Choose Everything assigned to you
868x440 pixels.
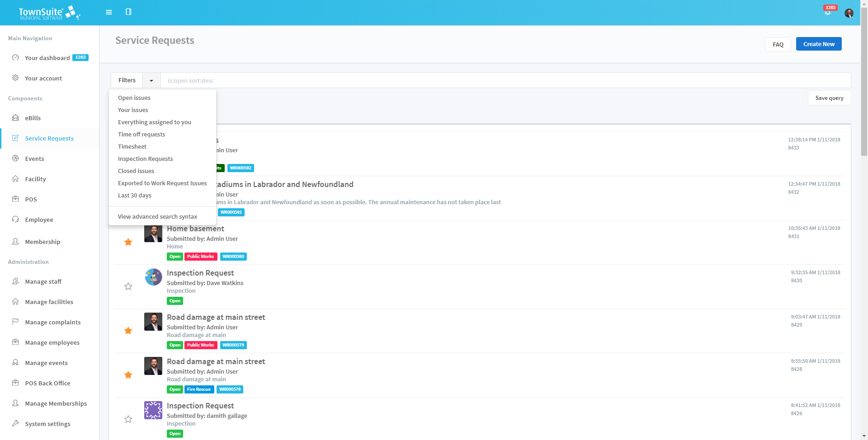pyautogui.click(x=154, y=122)
